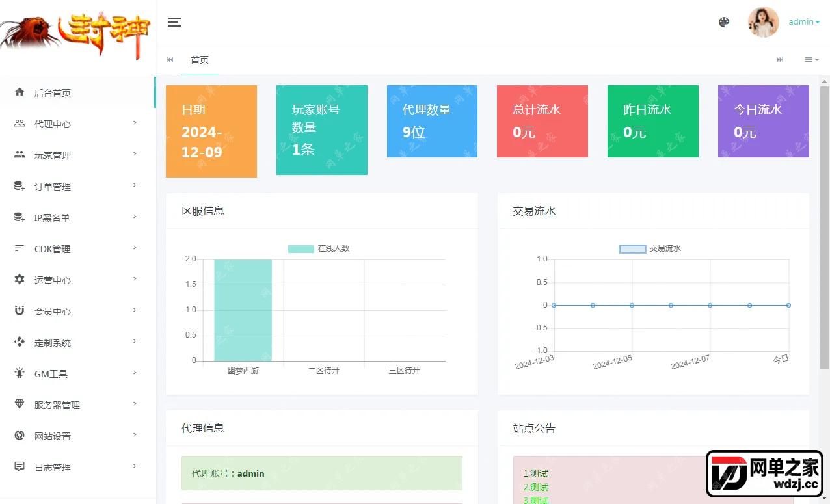The width and height of the screenshot is (830, 504).
Task: Click the 昨日流水 green stat card
Action: click(x=653, y=121)
